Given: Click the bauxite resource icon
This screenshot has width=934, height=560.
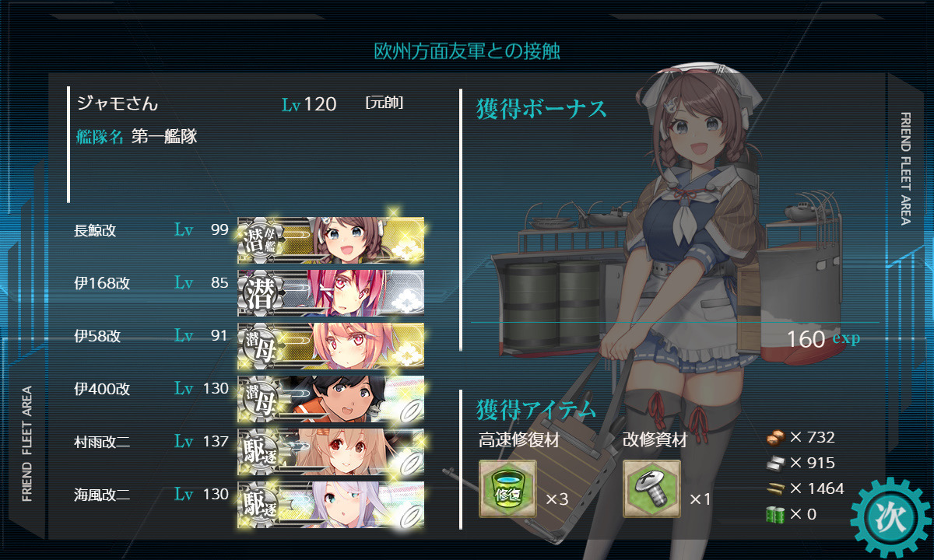Looking at the screenshot, I should (775, 514).
